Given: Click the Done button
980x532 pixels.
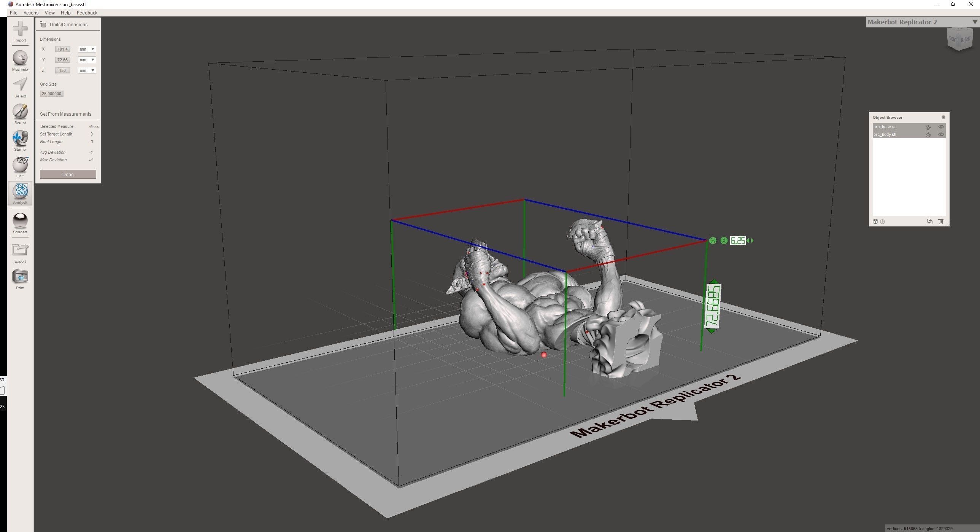Looking at the screenshot, I should pyautogui.click(x=68, y=174).
